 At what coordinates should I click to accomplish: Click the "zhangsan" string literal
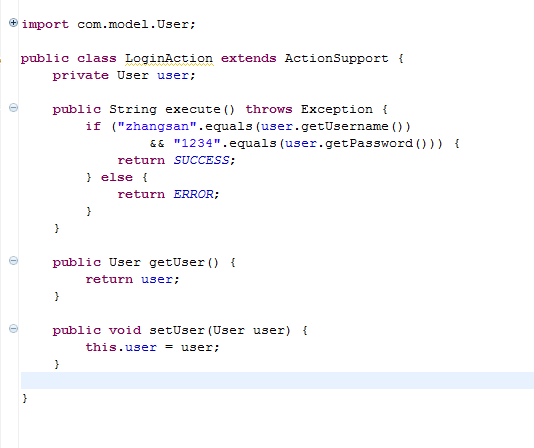[157, 126]
